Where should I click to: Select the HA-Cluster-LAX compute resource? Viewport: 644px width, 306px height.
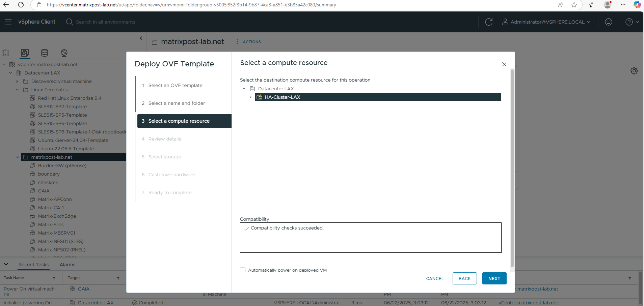(x=378, y=97)
